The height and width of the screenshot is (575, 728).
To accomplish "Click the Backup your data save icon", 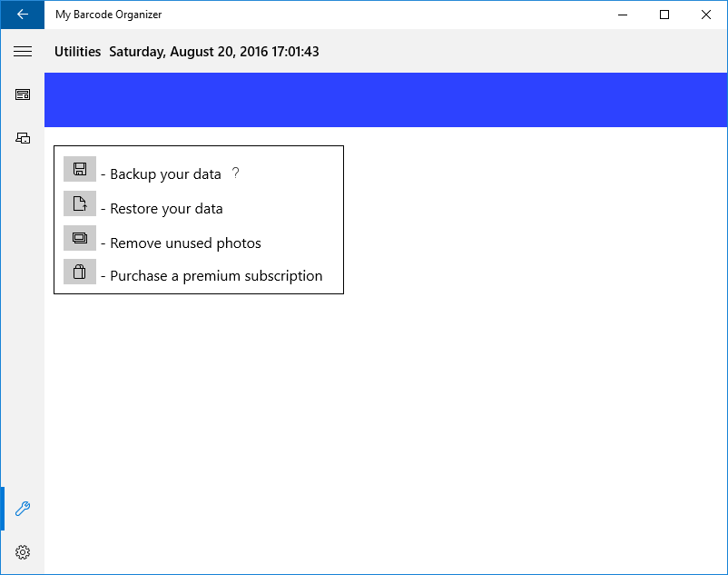I will (x=79, y=168).
